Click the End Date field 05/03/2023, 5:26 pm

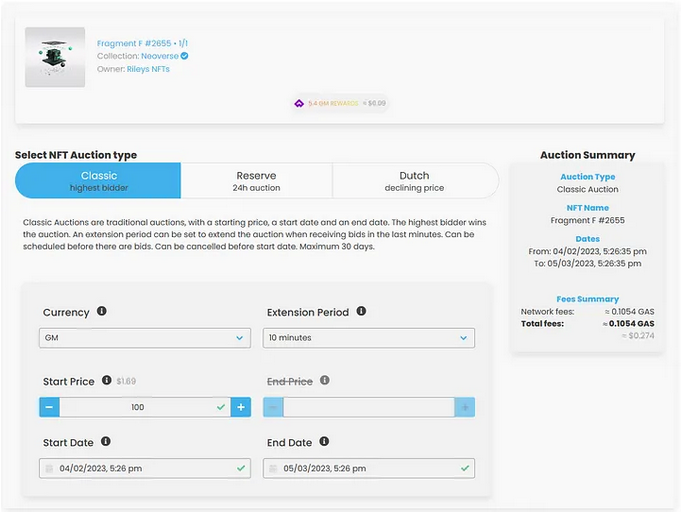369,468
